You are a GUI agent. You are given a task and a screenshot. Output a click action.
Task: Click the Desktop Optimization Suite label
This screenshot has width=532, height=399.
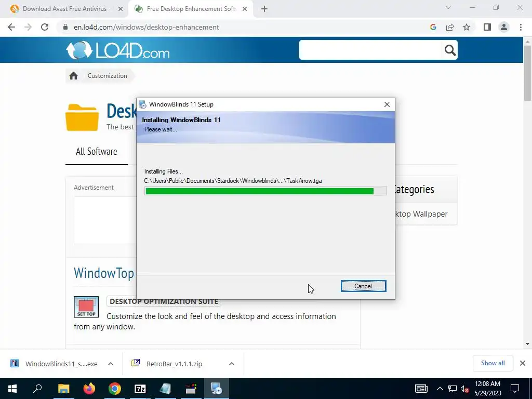click(164, 301)
